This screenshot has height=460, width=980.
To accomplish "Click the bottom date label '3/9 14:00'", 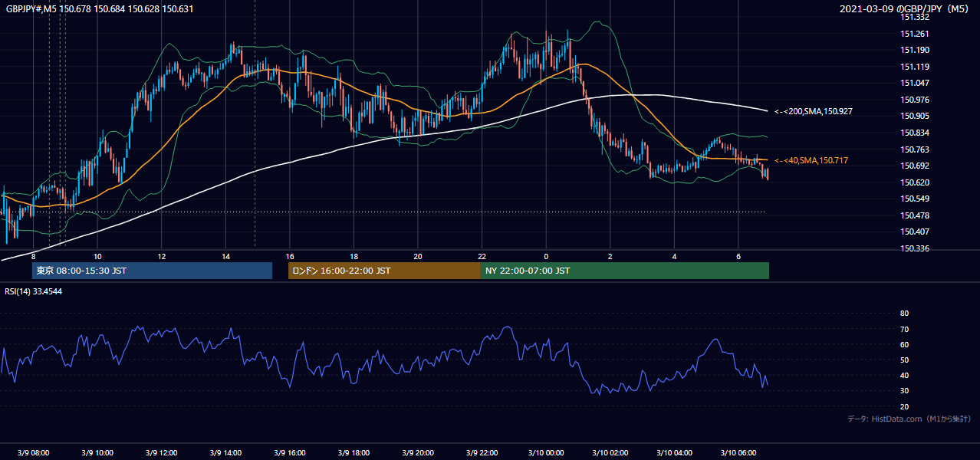I will 225,453.
